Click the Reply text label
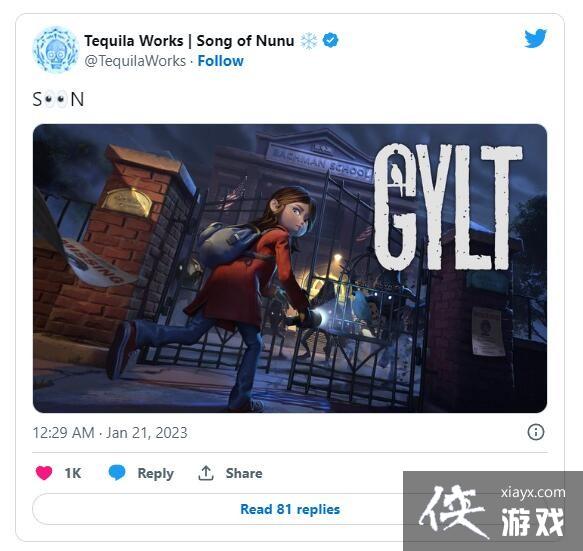Screen dimensions: 583x551 point(155,473)
